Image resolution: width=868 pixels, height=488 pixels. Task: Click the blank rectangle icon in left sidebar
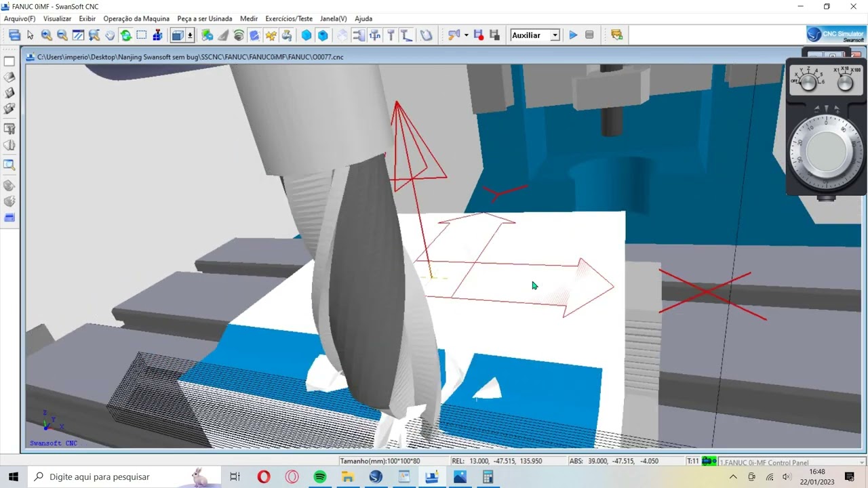click(x=9, y=61)
